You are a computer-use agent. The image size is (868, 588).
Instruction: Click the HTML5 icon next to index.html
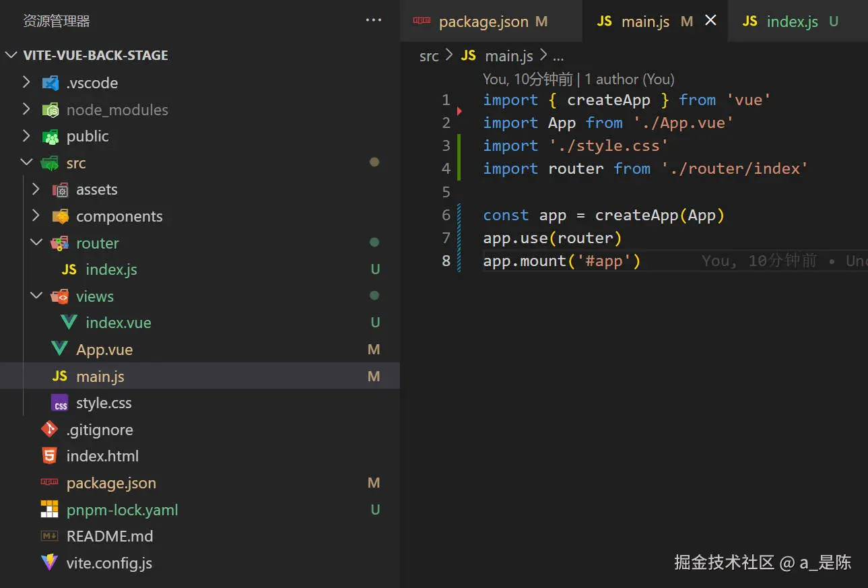(x=49, y=456)
